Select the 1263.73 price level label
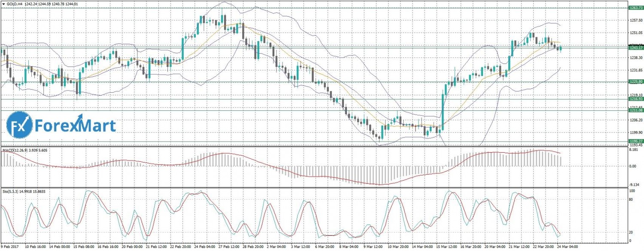This screenshot has width=644, height=251. [635, 8]
